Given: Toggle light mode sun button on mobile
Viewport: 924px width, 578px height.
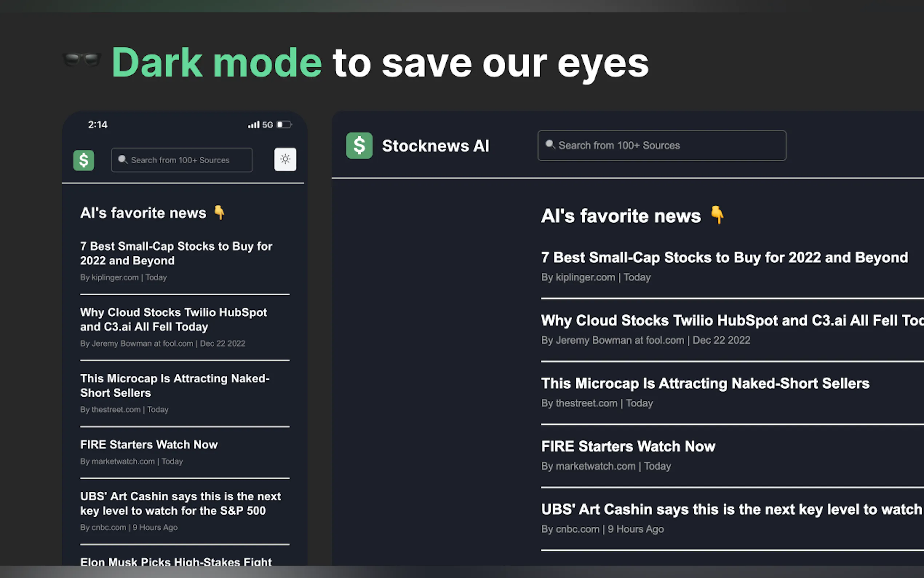Looking at the screenshot, I should [285, 159].
